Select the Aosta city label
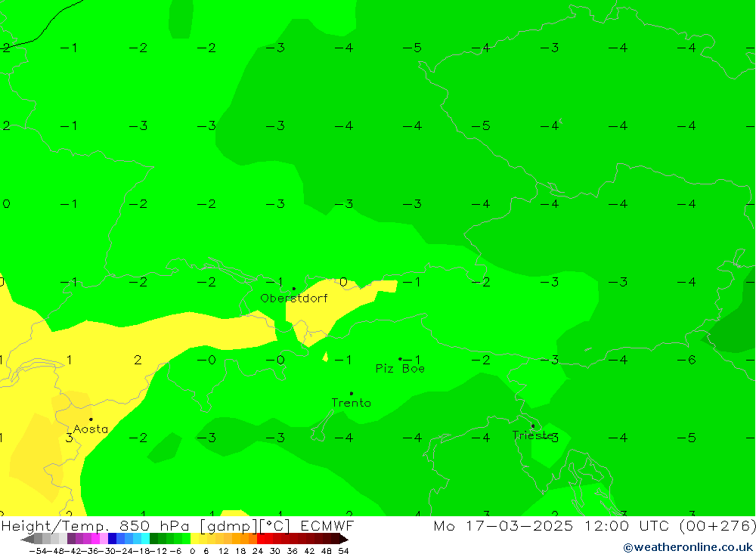This screenshot has height=554, width=756. pyautogui.click(x=90, y=429)
